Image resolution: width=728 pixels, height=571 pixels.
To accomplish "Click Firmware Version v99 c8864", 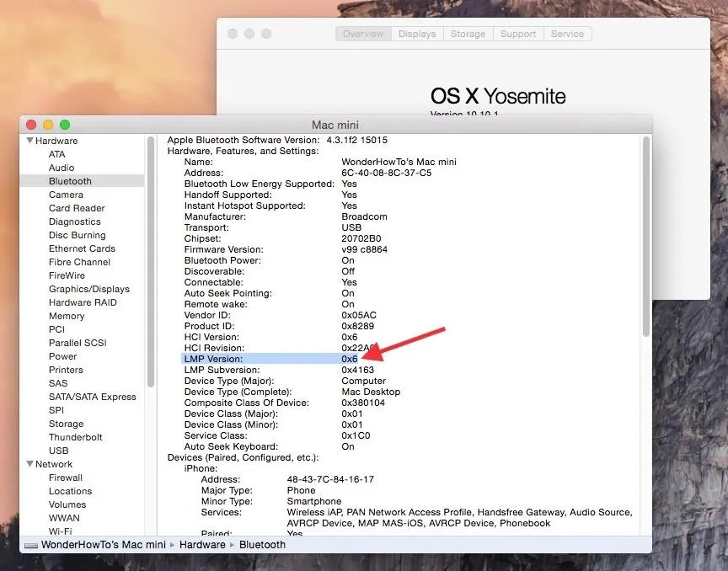I will point(365,249).
